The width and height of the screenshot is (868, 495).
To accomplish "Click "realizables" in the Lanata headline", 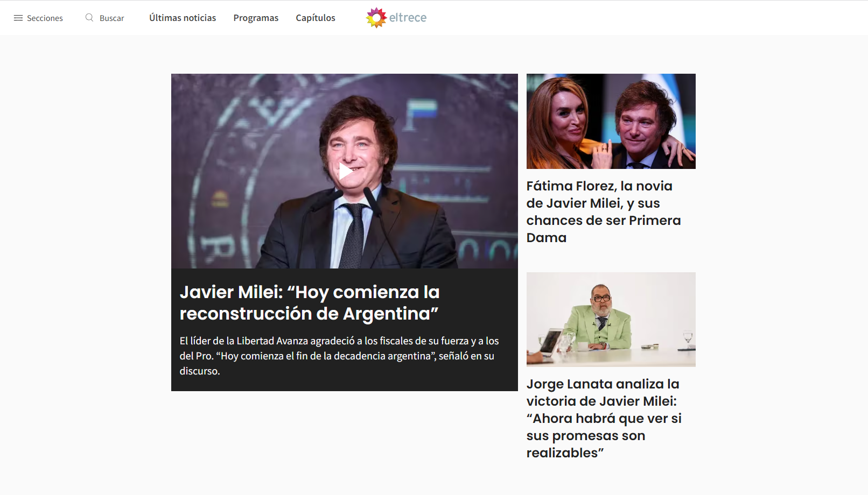I will pos(565,452).
